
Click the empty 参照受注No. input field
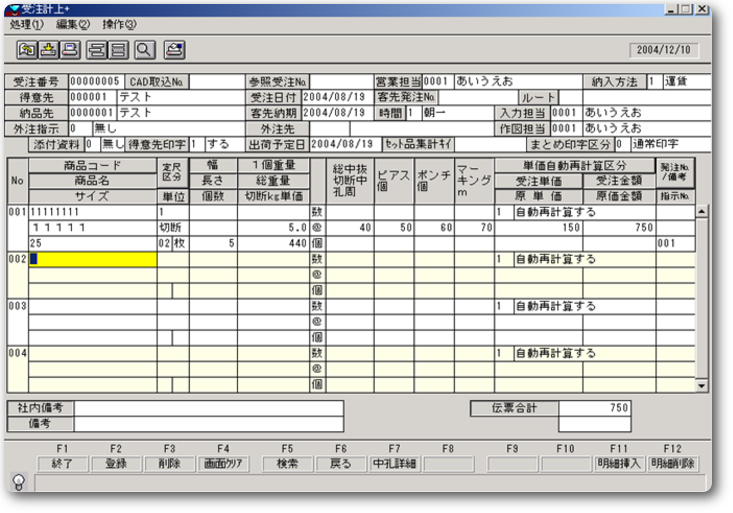coord(341,82)
